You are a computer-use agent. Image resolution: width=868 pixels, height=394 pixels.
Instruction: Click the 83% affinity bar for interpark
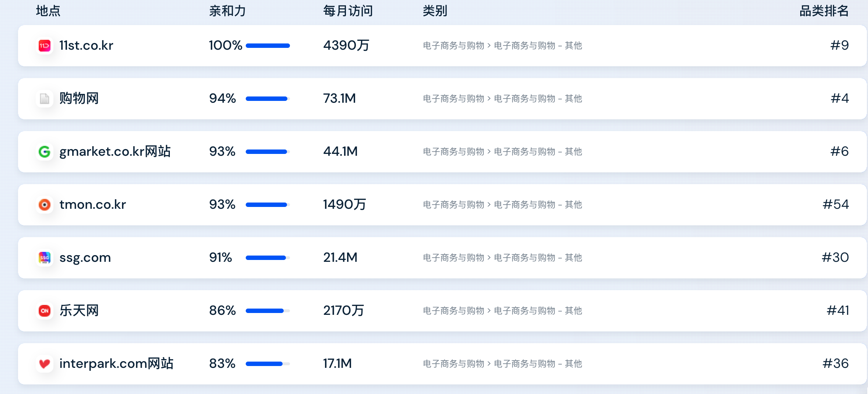pyautogui.click(x=268, y=364)
